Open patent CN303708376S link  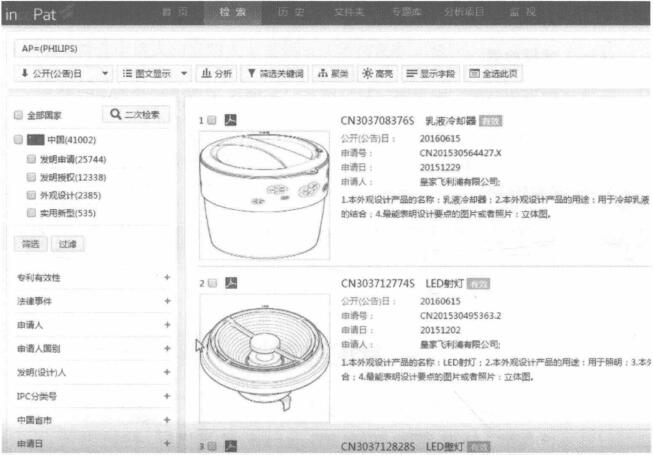(377, 121)
